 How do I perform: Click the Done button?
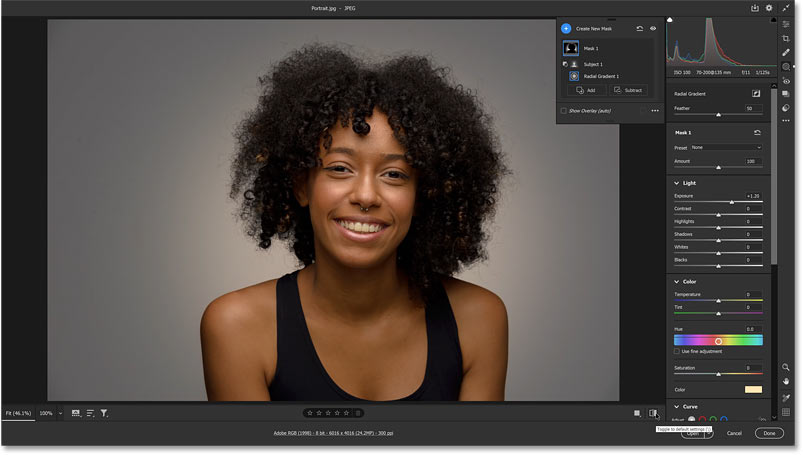[x=769, y=433]
